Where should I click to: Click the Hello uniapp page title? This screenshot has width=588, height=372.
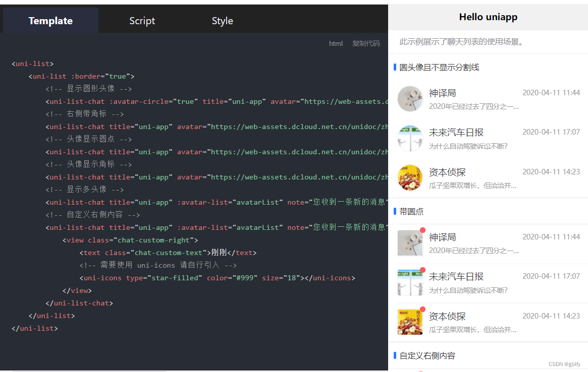tap(488, 17)
